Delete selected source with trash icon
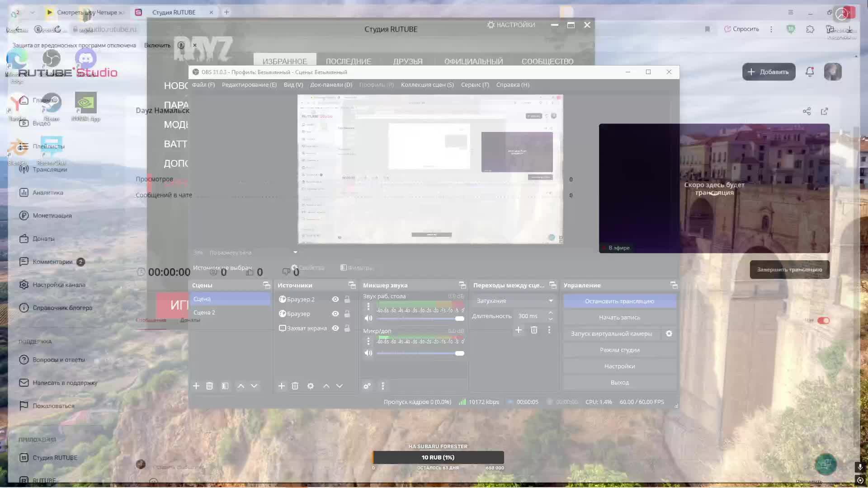 coord(295,386)
